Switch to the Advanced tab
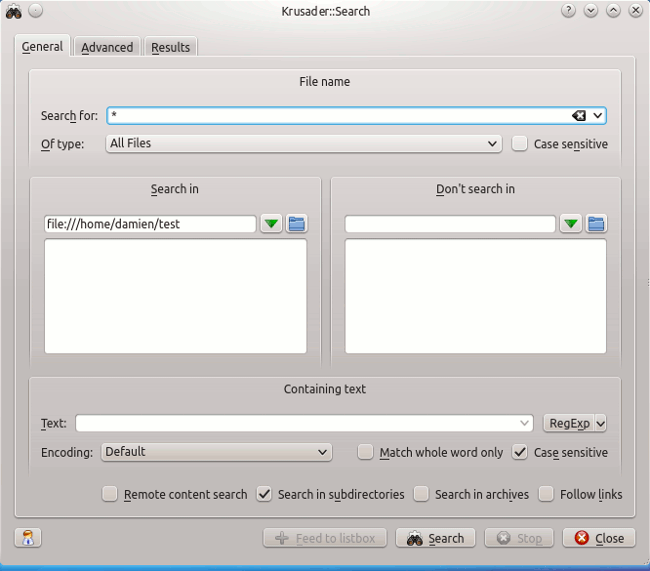Image resolution: width=650 pixels, height=571 pixels. (107, 48)
